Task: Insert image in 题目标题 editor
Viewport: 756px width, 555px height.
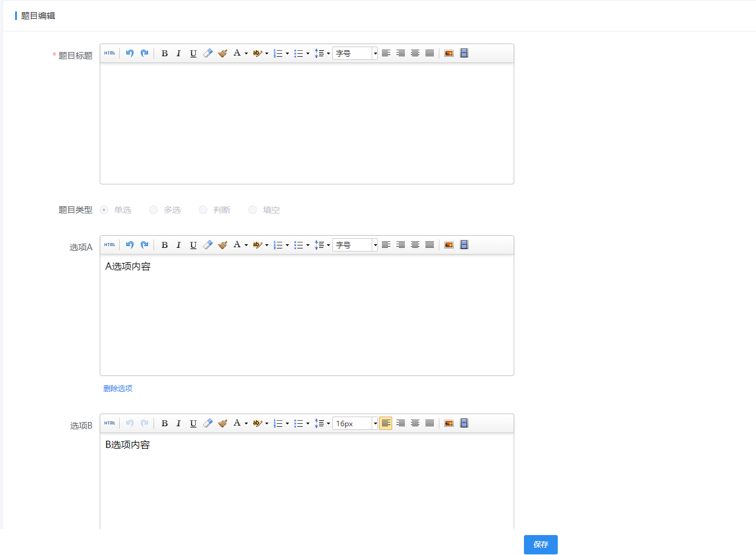Action: pos(449,53)
